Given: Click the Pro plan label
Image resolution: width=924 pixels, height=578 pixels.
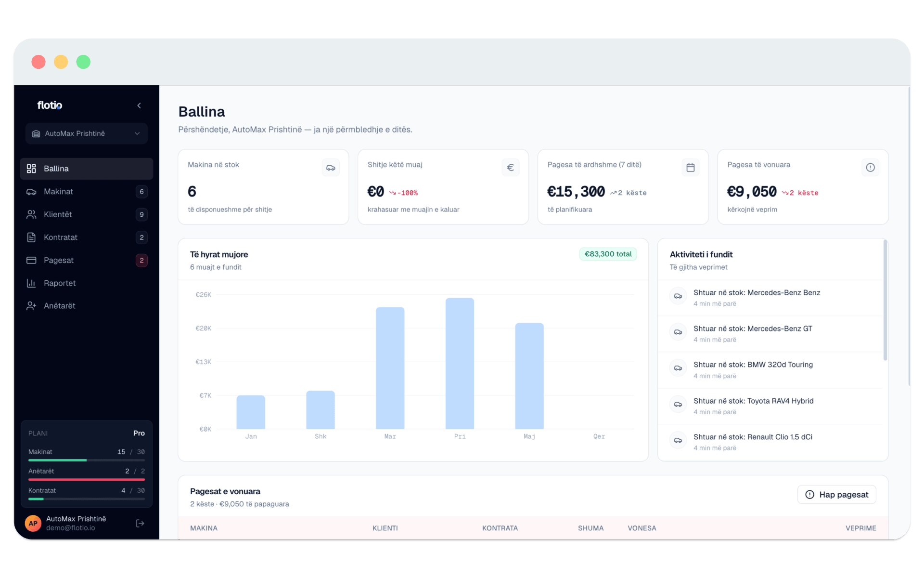Looking at the screenshot, I should point(139,433).
